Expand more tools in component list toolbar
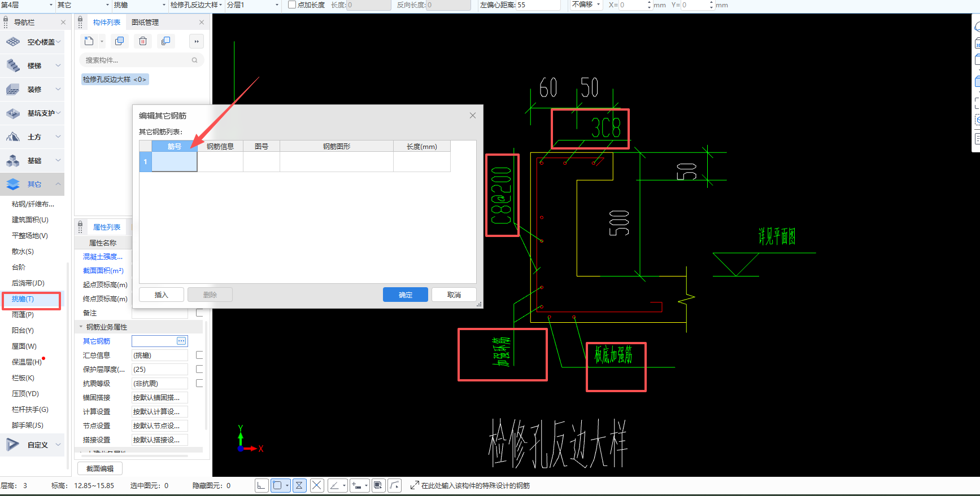Viewport: 980px width, 496px height. (x=196, y=41)
